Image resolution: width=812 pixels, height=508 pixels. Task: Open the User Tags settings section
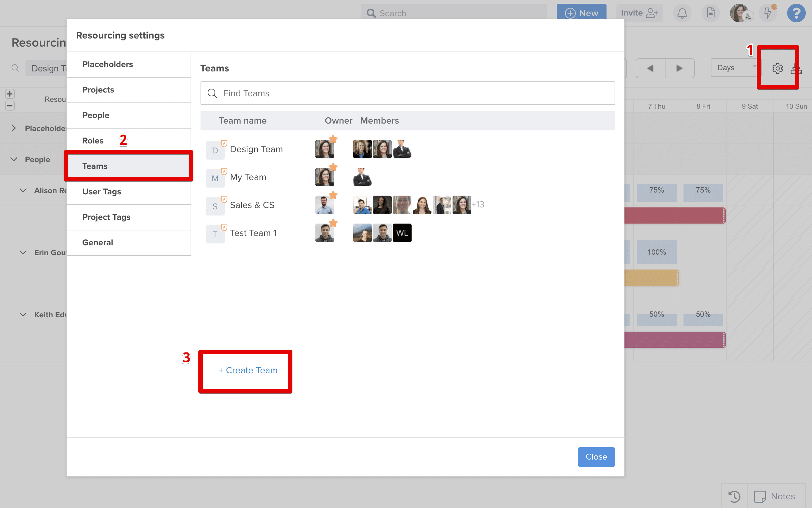[101, 192]
